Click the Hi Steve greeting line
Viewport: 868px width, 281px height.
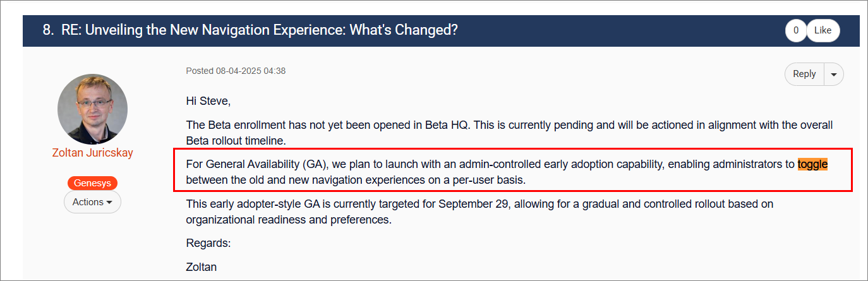(x=208, y=100)
